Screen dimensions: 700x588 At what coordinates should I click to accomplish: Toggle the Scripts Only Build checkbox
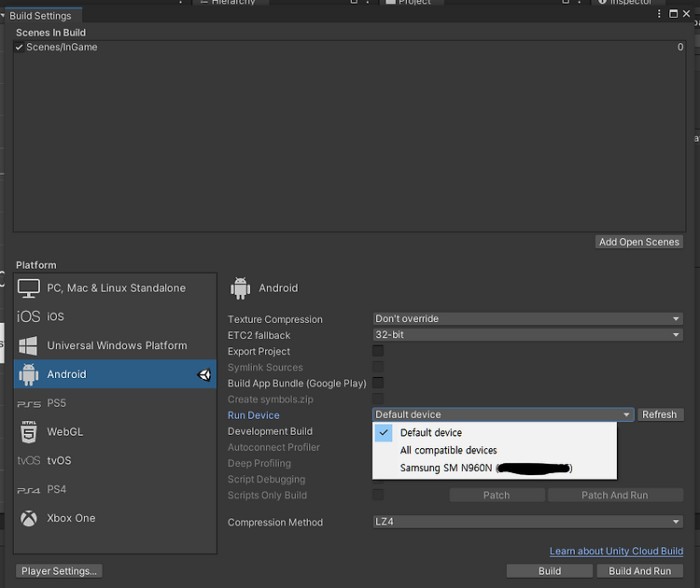tap(378, 495)
